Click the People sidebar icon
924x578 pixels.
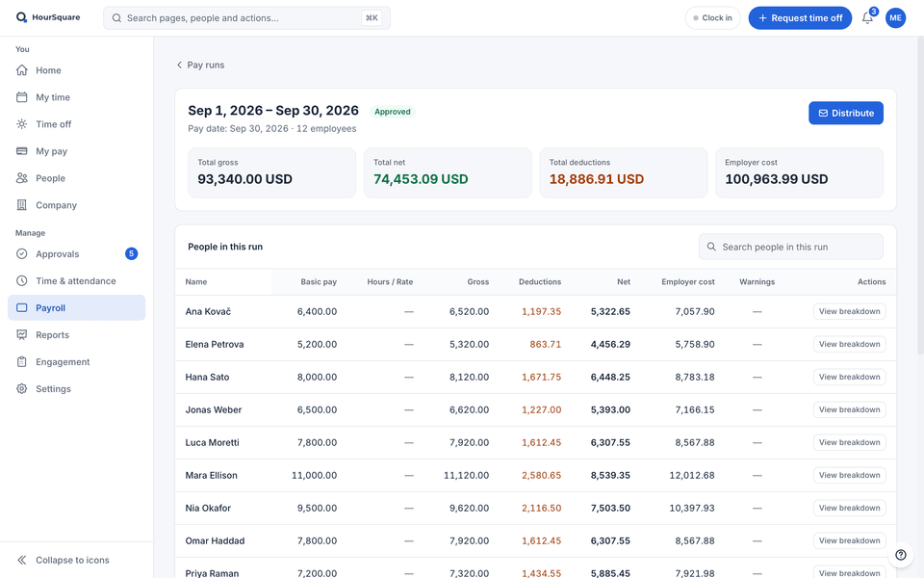point(22,178)
